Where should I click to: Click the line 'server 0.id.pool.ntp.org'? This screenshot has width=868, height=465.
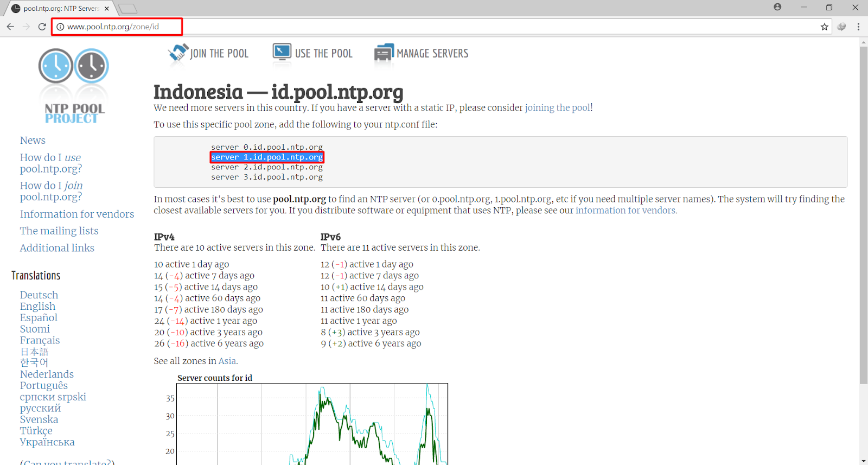[x=267, y=147]
